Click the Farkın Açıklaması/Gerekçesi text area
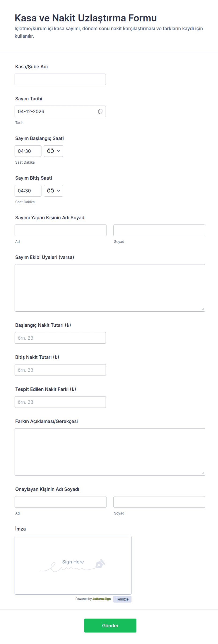 coord(110,452)
